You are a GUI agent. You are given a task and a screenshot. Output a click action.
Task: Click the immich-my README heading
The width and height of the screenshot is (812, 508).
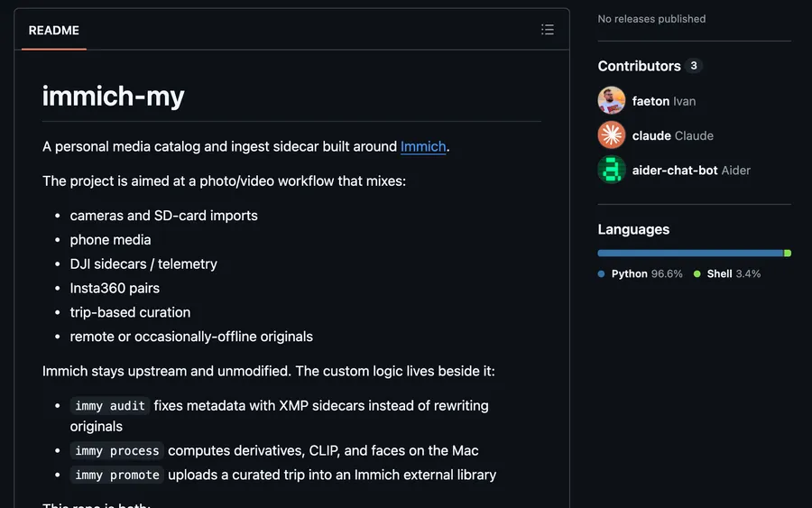pos(113,97)
